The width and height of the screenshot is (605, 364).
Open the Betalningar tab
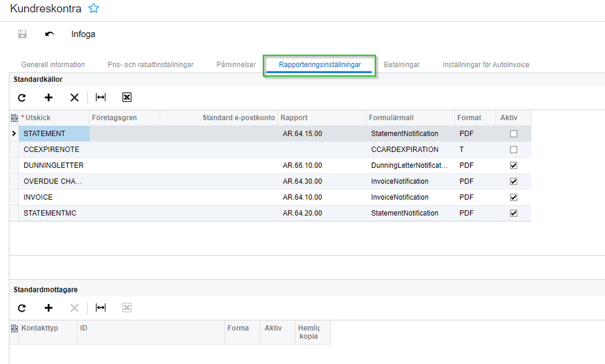[402, 65]
